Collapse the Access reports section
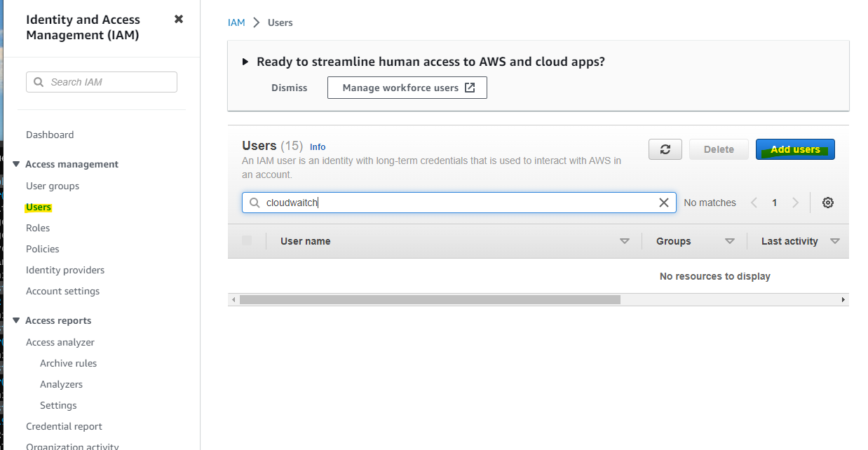 [x=16, y=320]
